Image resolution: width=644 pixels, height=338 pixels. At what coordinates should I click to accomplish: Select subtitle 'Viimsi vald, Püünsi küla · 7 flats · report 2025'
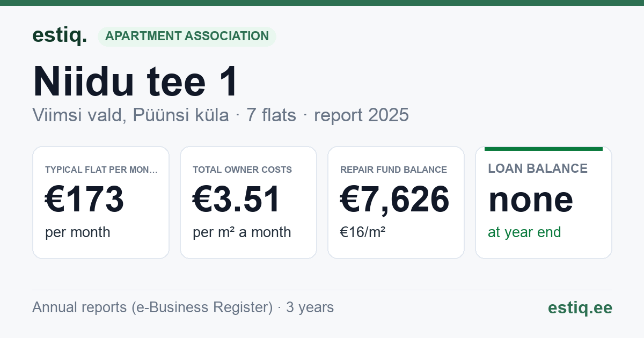coord(221,115)
